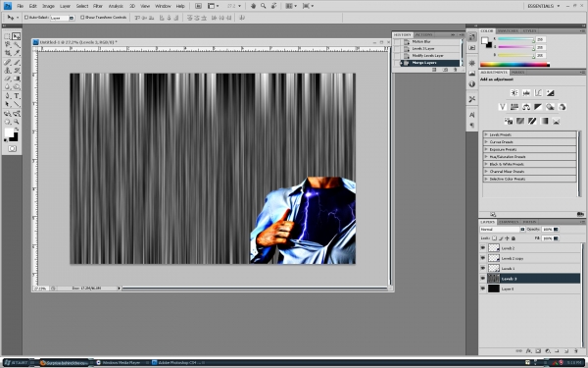Add an Exposure adjustment
This screenshot has width=588, height=368.
(550, 93)
